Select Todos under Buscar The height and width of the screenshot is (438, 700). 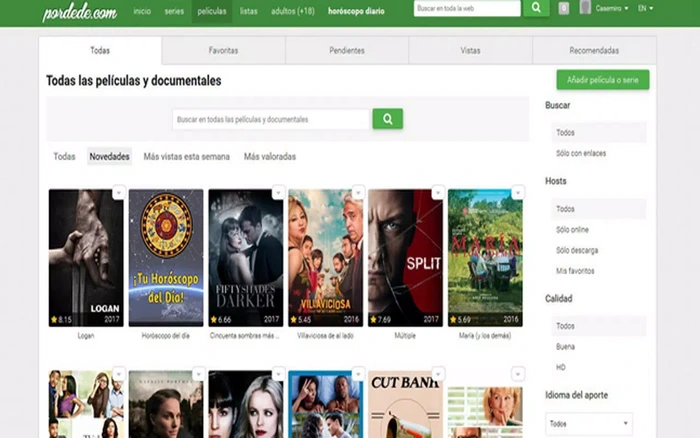pyautogui.click(x=599, y=133)
